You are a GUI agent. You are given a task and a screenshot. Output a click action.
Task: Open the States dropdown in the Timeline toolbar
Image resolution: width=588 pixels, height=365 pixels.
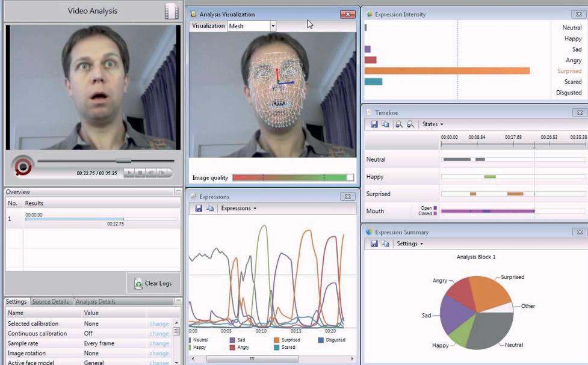click(432, 124)
